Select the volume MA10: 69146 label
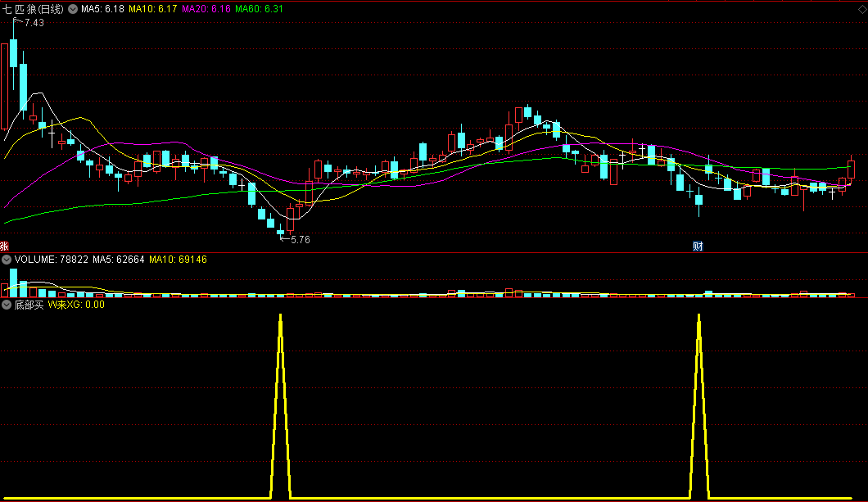The height and width of the screenshot is (502, 868). click(x=178, y=260)
